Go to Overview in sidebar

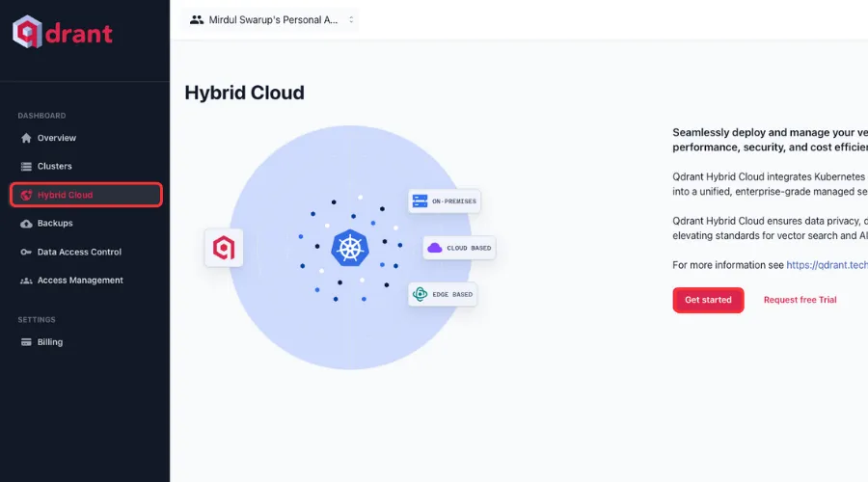pyautogui.click(x=57, y=138)
